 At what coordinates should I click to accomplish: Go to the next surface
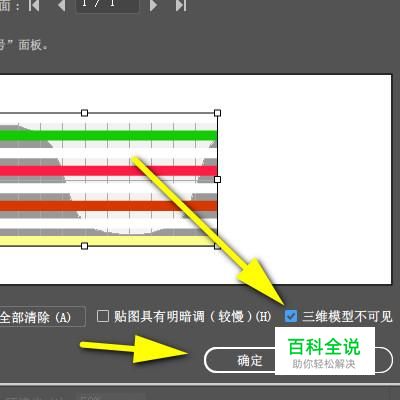tap(153, 5)
